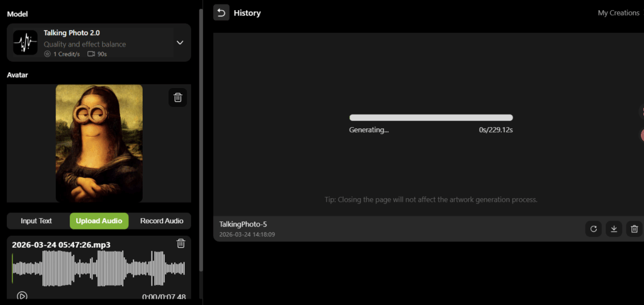Remove the uploaded mp3 audio file
644x305 pixels.
tap(180, 243)
